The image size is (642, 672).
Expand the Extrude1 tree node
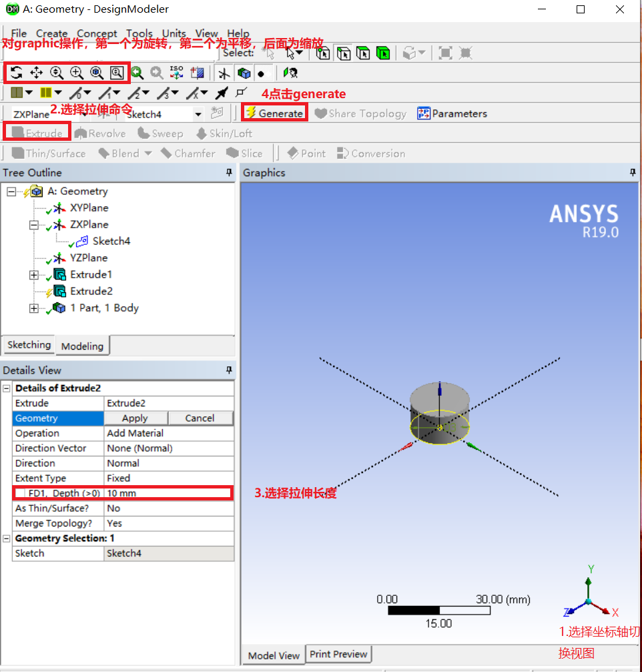coord(34,275)
